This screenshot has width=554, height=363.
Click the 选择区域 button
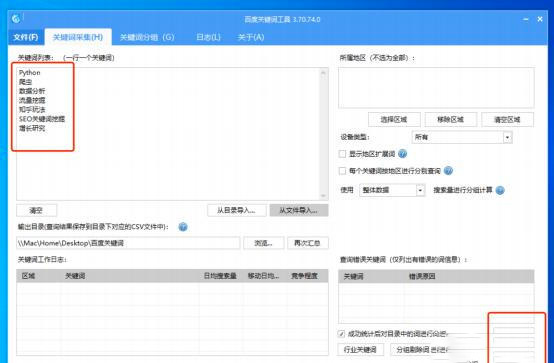click(394, 119)
